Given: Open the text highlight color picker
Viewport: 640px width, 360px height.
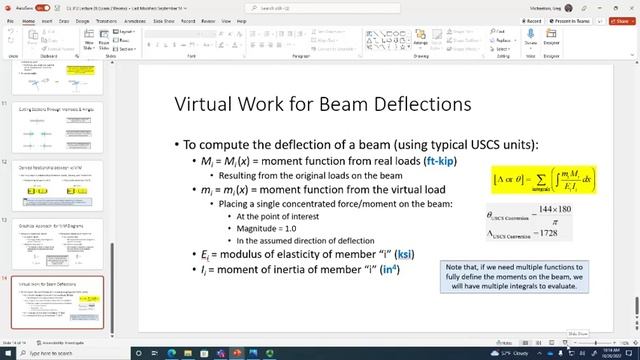Looking at the screenshot, I should (x=222, y=45).
